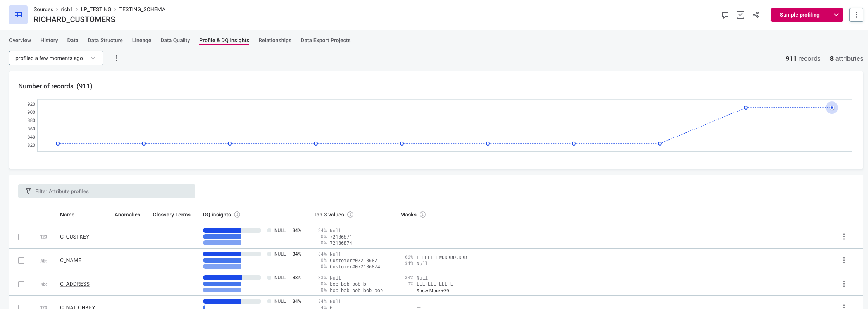Click the Sample profiling button

click(799, 15)
